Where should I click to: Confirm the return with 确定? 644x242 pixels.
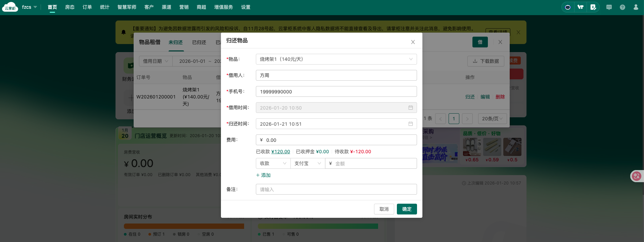(x=407, y=209)
